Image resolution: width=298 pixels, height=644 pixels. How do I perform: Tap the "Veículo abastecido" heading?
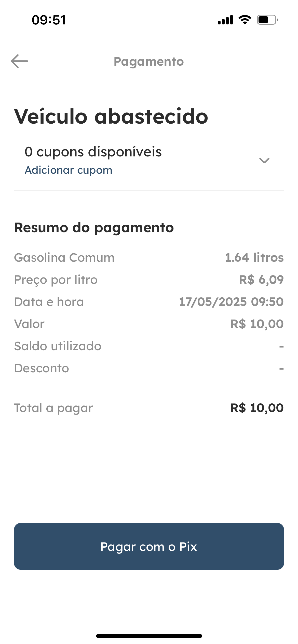click(x=111, y=116)
